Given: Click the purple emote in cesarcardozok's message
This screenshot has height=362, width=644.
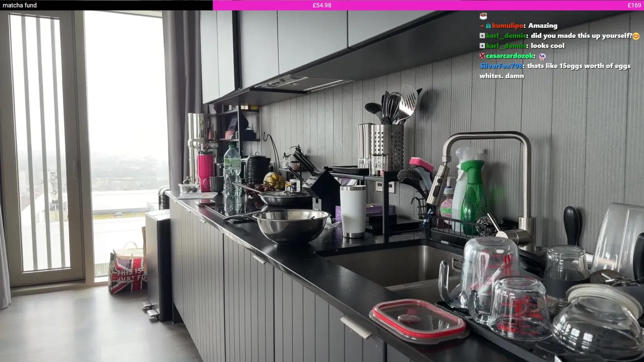Looking at the screenshot, I should (x=542, y=56).
